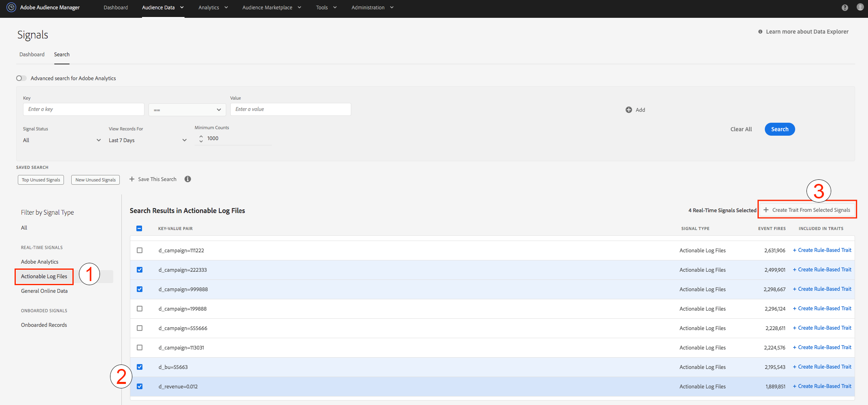Check the d_campaign=199888 row checkbox
The height and width of the screenshot is (405, 868).
tap(140, 309)
